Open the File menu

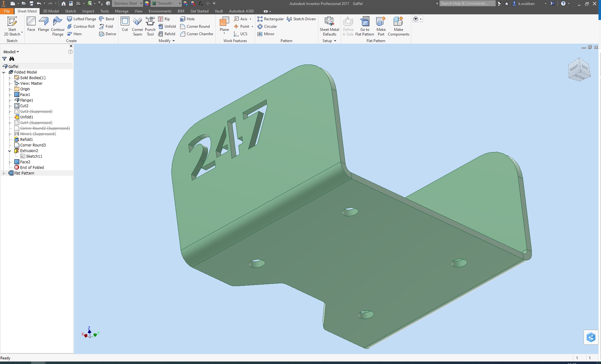[7, 11]
